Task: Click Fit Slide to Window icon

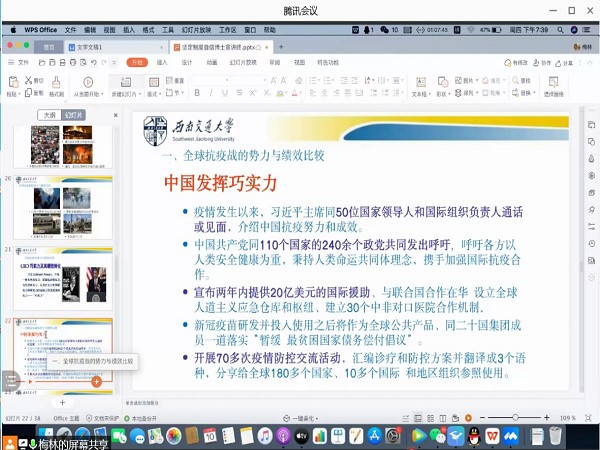Action: pyautogui.click(x=588, y=418)
